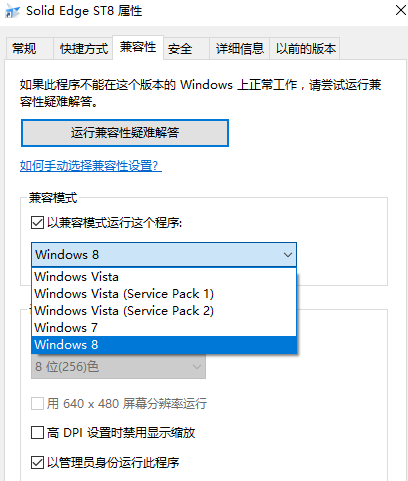This screenshot has height=481, width=408.
Task: Open the 快捷方式 tab
Action: 83,49
